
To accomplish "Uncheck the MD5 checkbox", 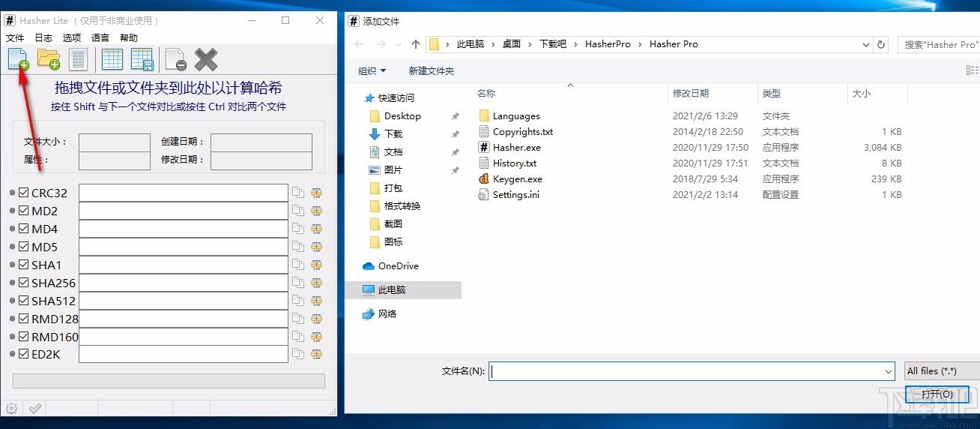I will pyautogui.click(x=23, y=247).
